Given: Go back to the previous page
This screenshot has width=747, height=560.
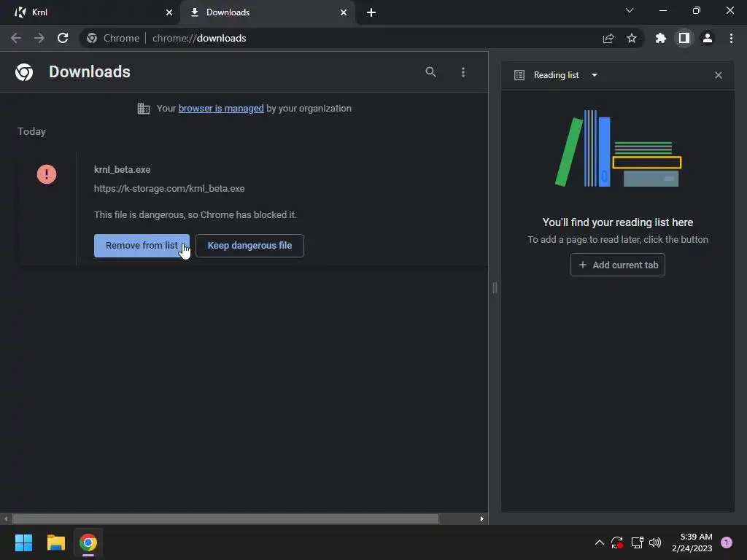Looking at the screenshot, I should click(16, 38).
